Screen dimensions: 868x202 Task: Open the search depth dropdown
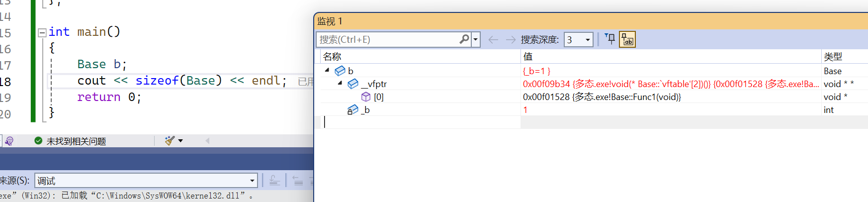(x=588, y=40)
